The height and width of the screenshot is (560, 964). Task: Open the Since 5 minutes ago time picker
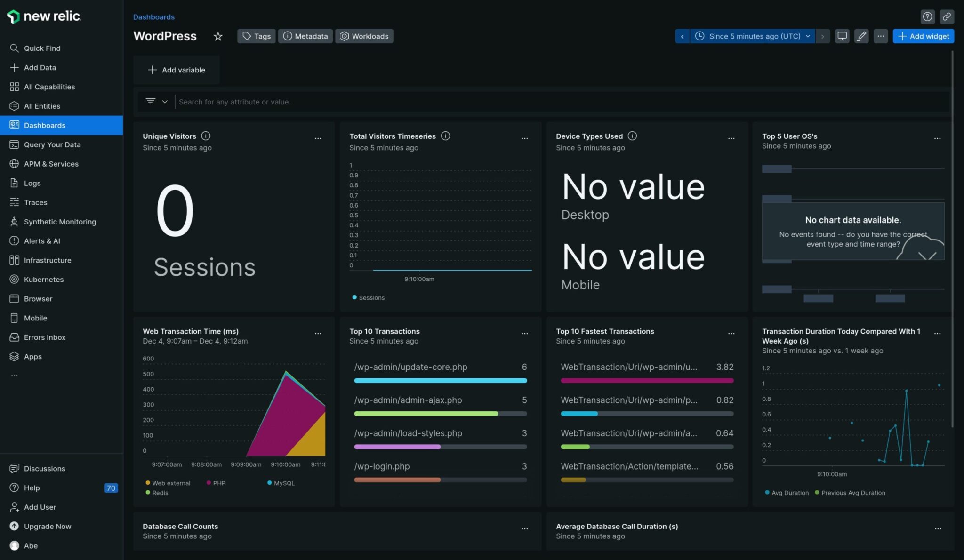point(754,36)
